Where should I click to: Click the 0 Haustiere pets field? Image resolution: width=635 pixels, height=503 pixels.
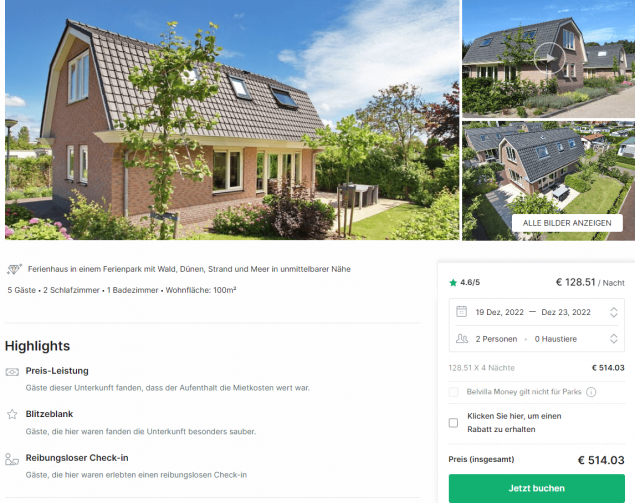(x=556, y=339)
